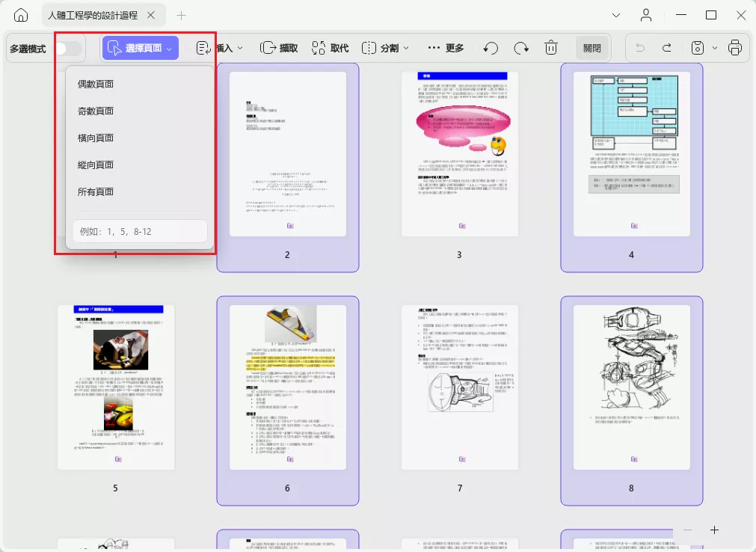756x552 pixels.
Task: Open the 選擇頁面 dropdown button
Action: click(x=141, y=48)
